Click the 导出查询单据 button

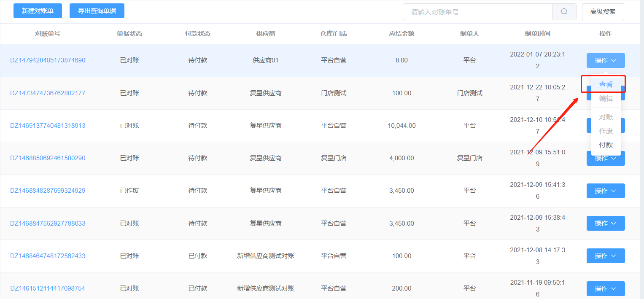pos(97,11)
